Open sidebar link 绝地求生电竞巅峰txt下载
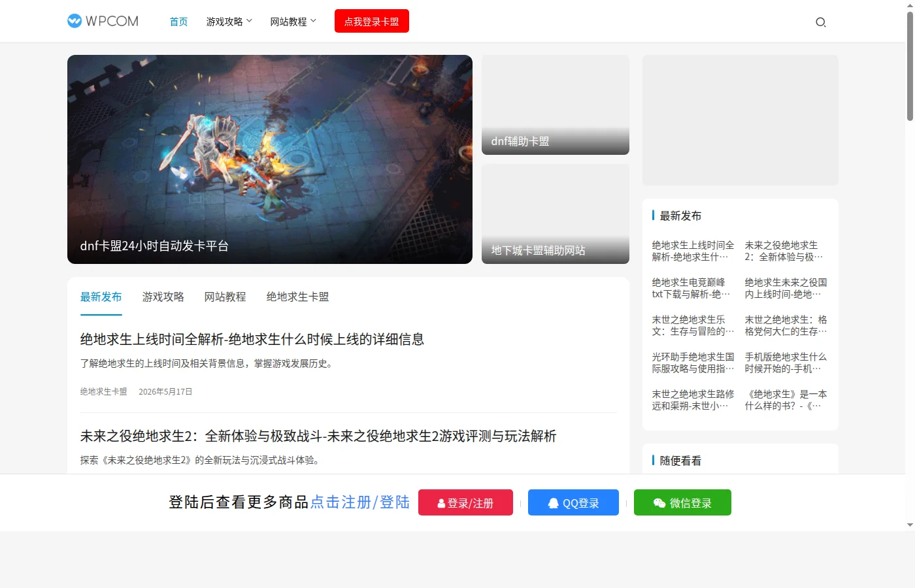 693,288
